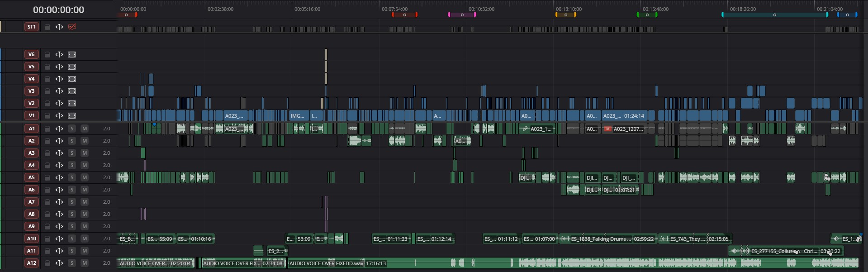
Task: Select the V1 clip showing 01:24:14
Action: 624,115
